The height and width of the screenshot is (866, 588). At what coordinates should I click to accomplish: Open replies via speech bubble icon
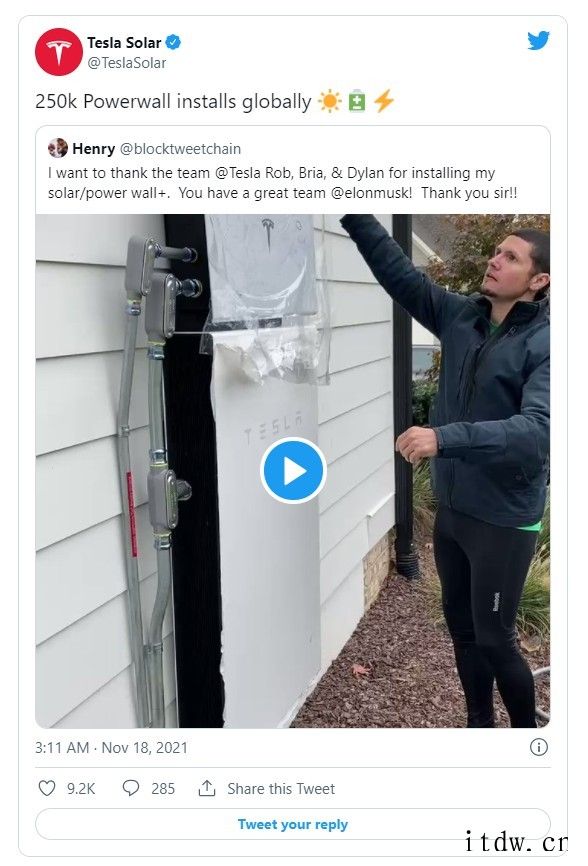[x=130, y=788]
